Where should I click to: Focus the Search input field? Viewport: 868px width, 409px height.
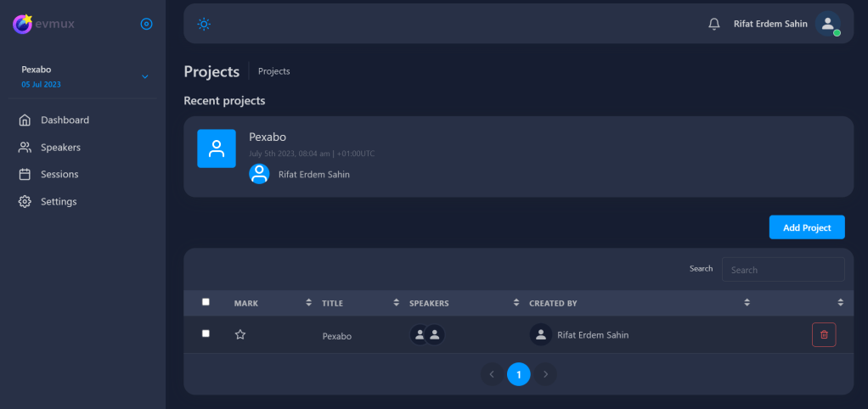click(x=783, y=270)
